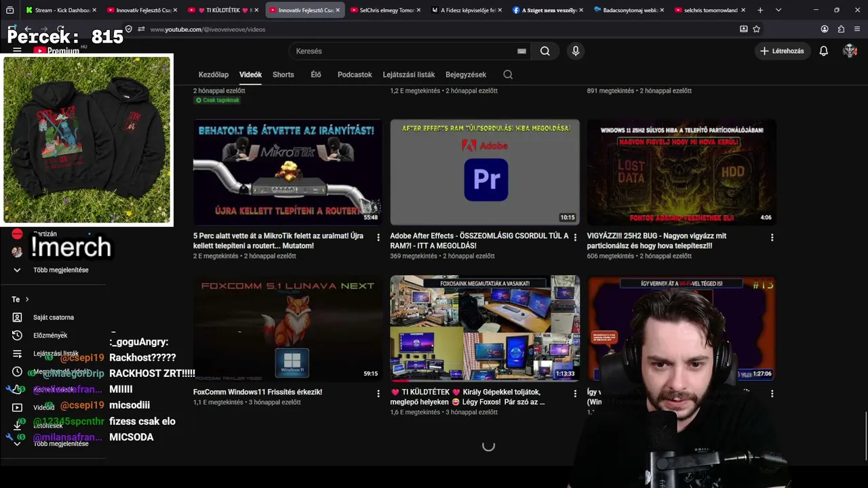
Task: Open options for the 25H2 BUG video
Action: (772, 237)
